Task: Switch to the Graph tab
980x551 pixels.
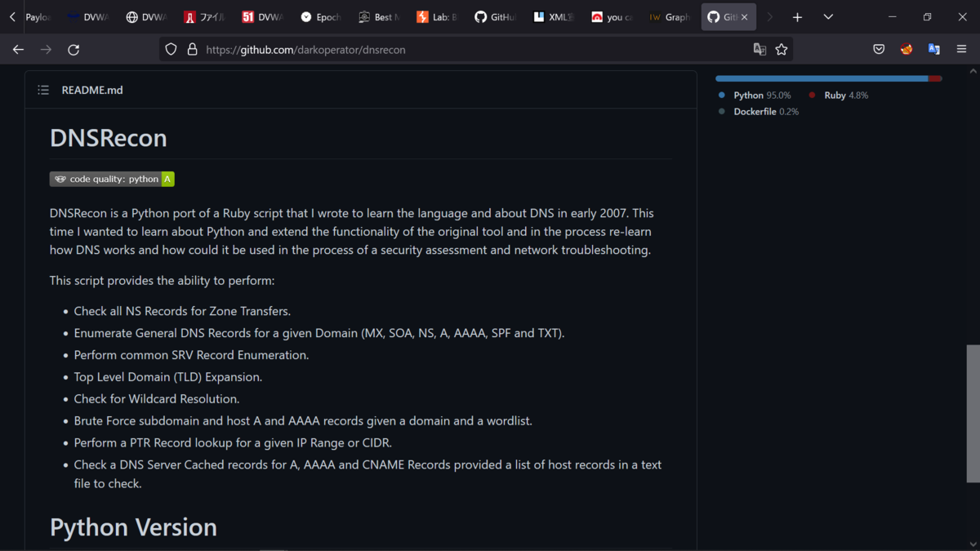Action: tap(670, 17)
